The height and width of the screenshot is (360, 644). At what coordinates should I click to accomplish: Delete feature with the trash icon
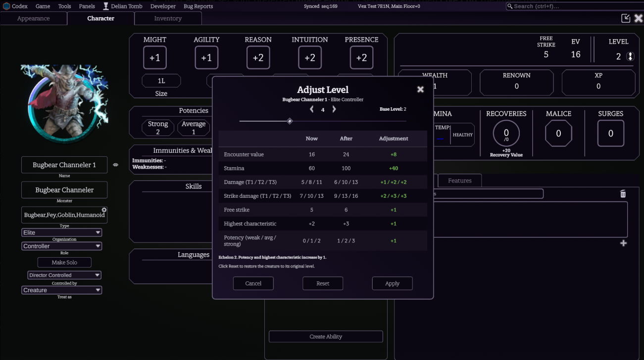pos(623,194)
